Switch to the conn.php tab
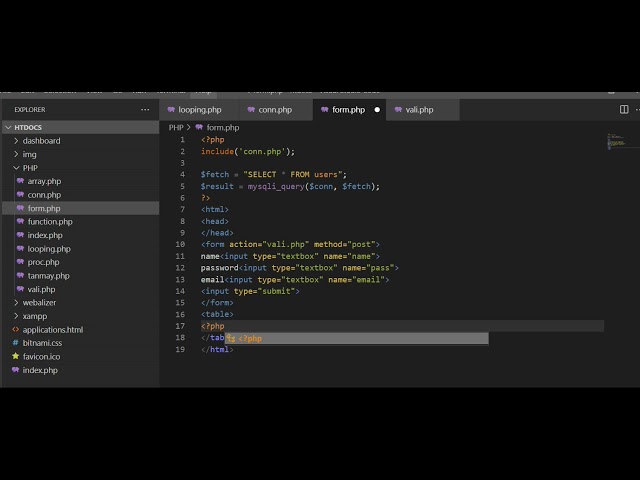 pos(275,110)
